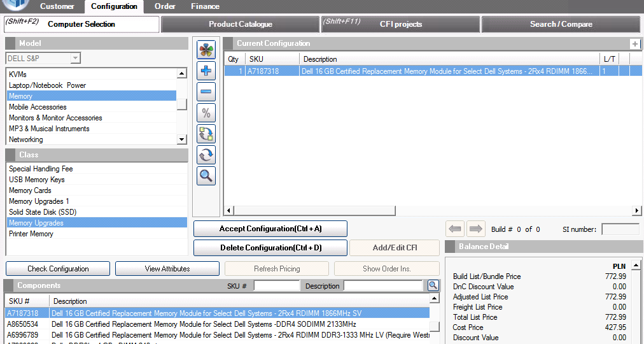Select component row SKU A6996789
The height and width of the screenshot is (344, 644).
click(217, 335)
